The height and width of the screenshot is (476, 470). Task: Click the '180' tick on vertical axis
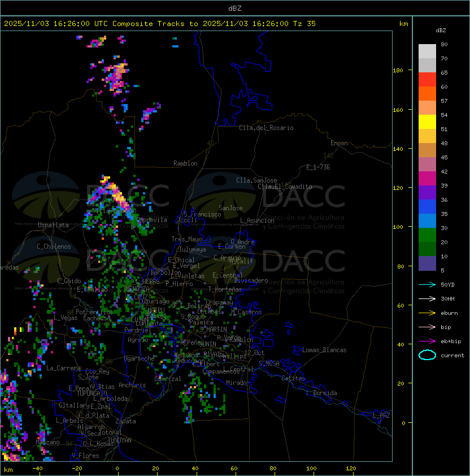[x=398, y=71]
